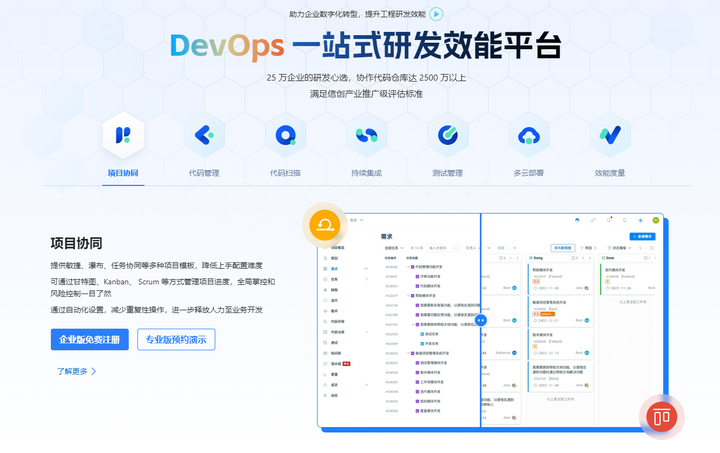Click the red Kanban board badge icon
This screenshot has width=720, height=453.
[661, 417]
